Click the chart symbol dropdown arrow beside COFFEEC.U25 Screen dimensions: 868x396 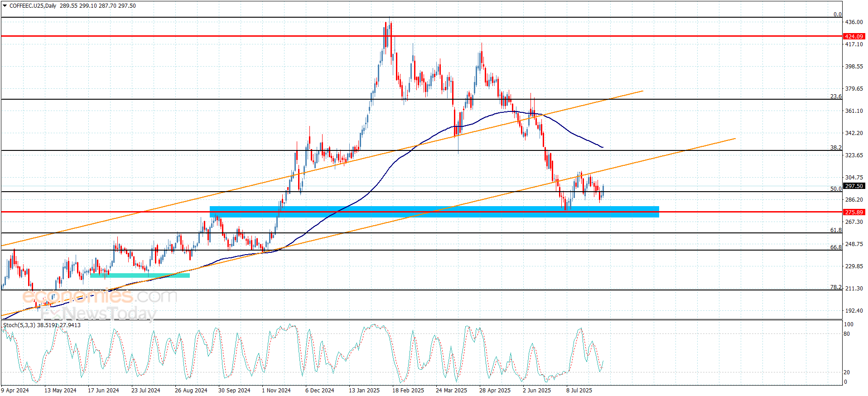coord(5,6)
